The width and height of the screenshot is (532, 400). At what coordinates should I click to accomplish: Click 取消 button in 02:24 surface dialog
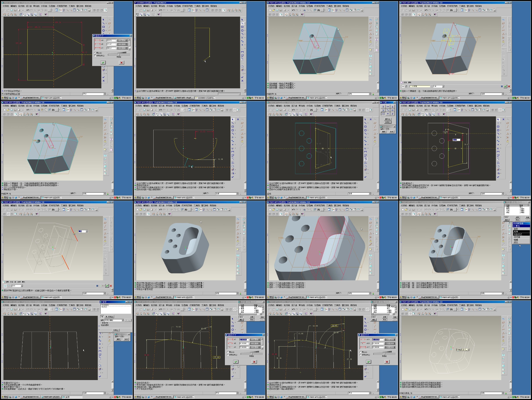tap(517, 220)
